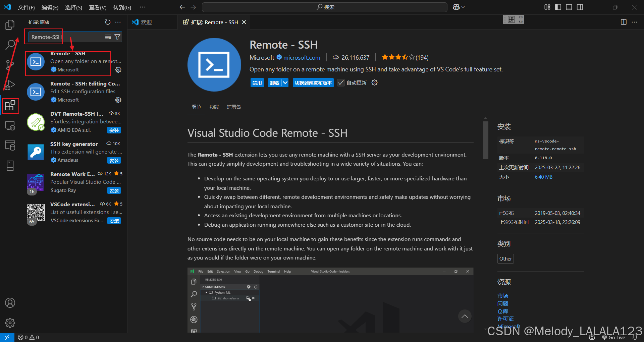Screen dimensions: 644x342
Task: Open the Search view in activity bar
Action: tap(10, 45)
